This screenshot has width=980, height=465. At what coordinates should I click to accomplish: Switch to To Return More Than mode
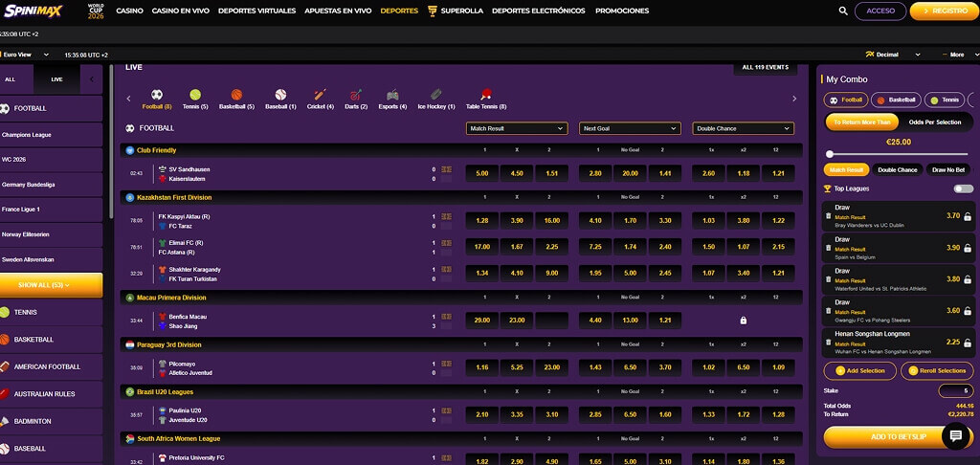(861, 122)
